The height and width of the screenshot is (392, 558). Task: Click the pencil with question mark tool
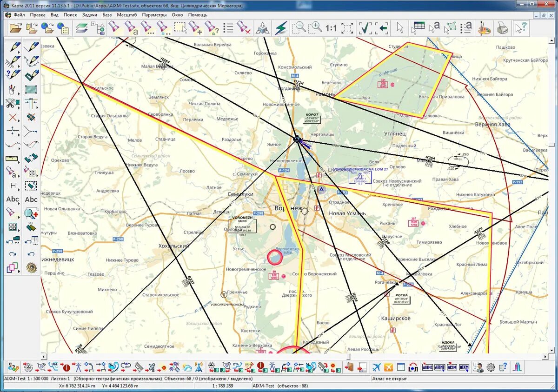(13, 74)
